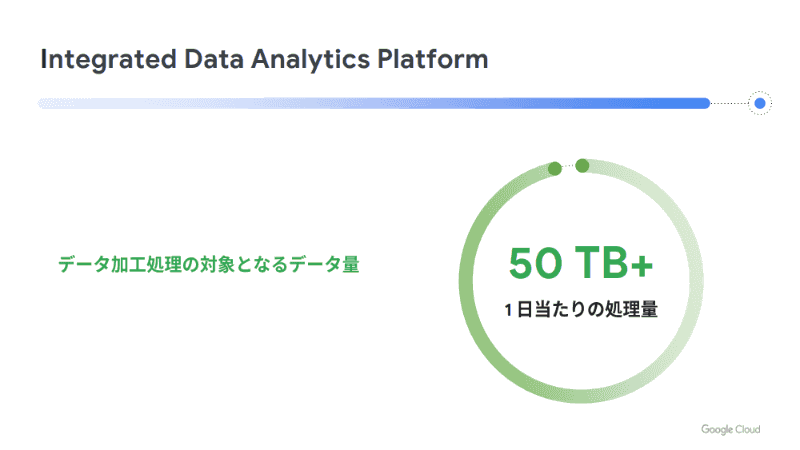This screenshot has height=450, width=800.
Task: Click the "TB+" unit text inside the ring
Action: click(615, 263)
